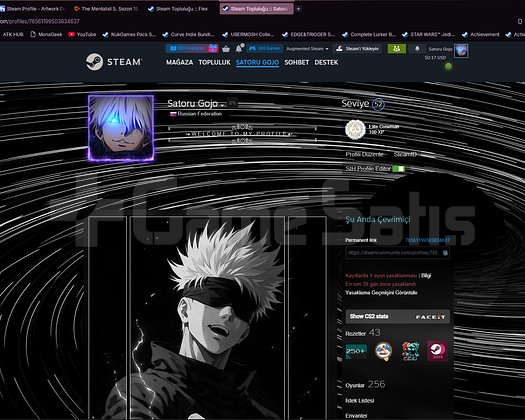Open the İstek Listesi link
Image resolution: width=525 pixels, height=420 pixels.
tap(360, 400)
